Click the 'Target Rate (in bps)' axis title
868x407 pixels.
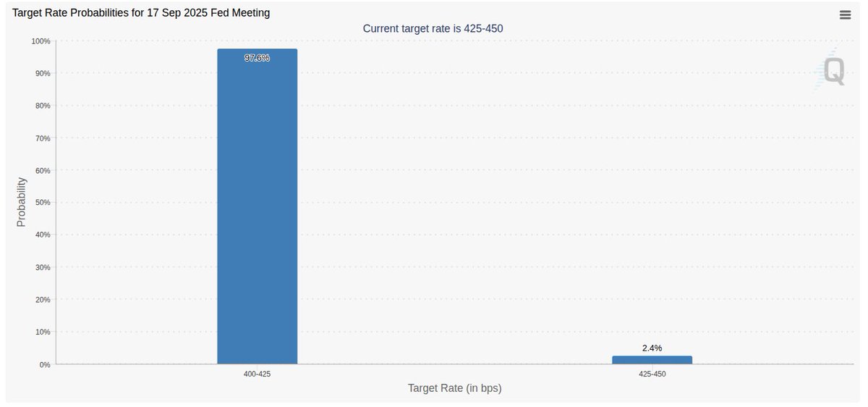[x=454, y=388]
